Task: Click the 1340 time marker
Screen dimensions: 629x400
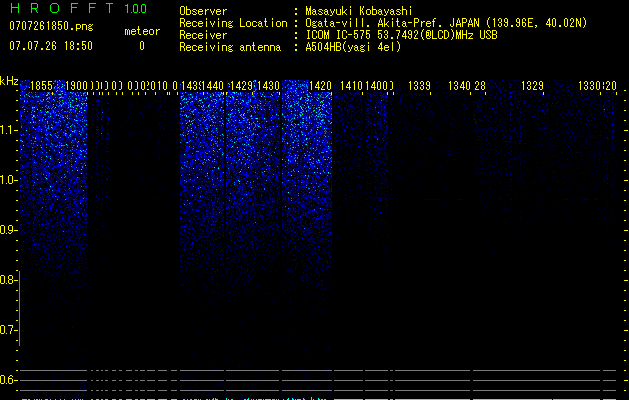Action: pyautogui.click(x=459, y=86)
